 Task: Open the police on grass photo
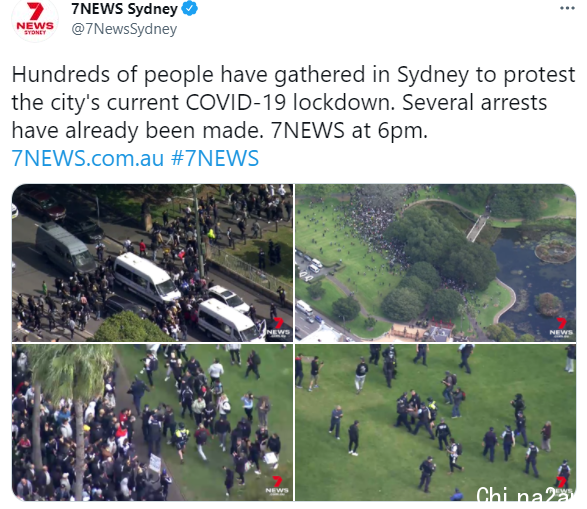435,422
